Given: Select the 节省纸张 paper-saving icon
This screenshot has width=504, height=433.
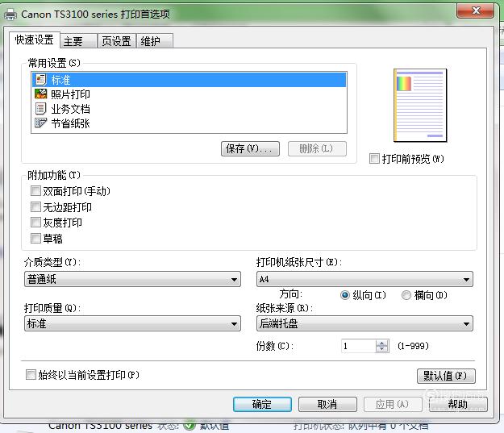Looking at the screenshot, I should 41,123.
